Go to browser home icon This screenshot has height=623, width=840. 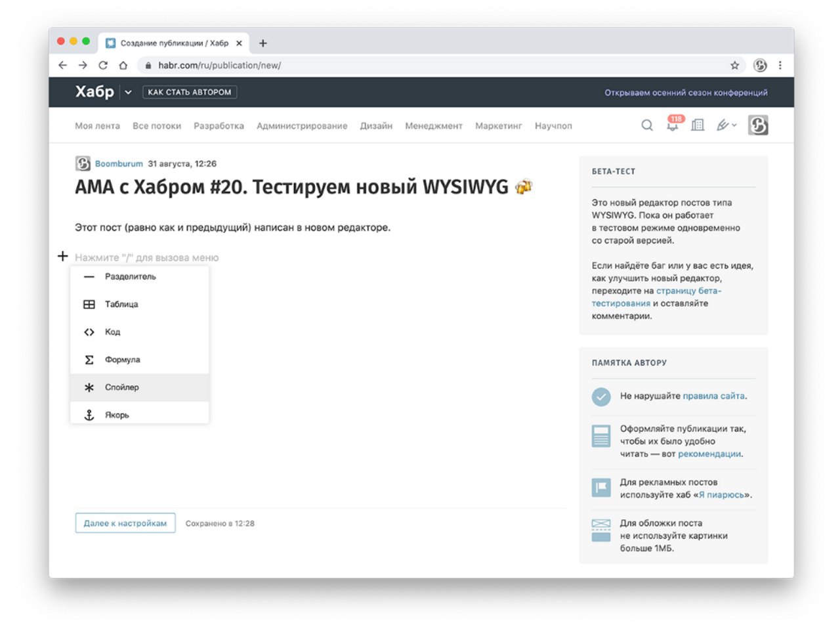click(x=123, y=65)
